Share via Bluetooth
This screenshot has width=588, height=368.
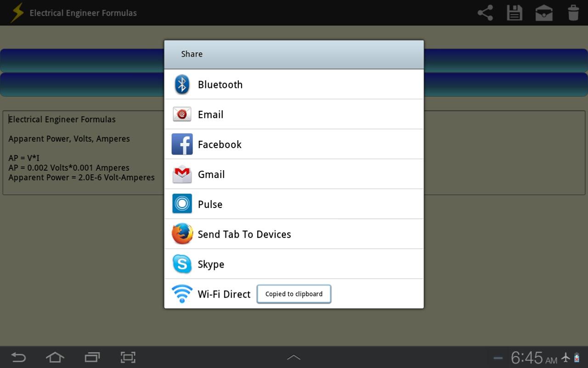(x=294, y=84)
